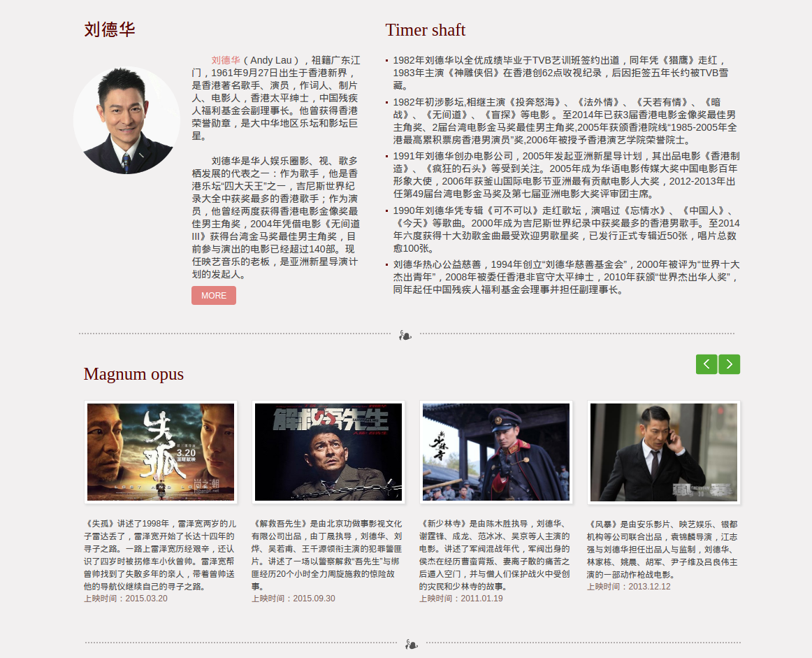Click release date 上映时间：2015.03.20
Screen dimensions: 812x658
click(126, 599)
